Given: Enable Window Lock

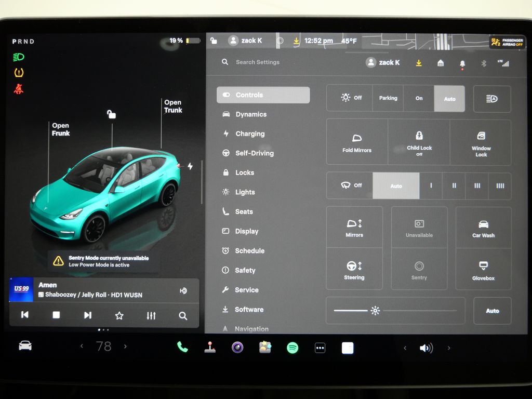Looking at the screenshot, I should [481, 141].
